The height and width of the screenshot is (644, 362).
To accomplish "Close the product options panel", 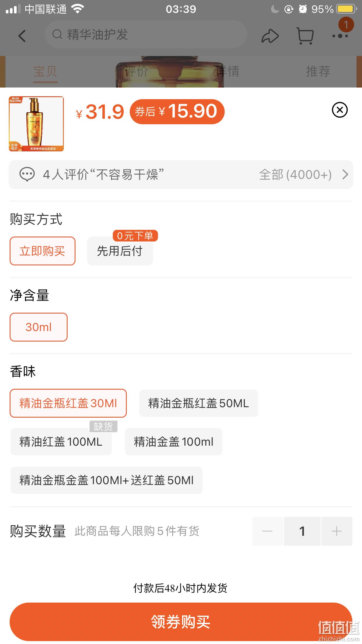I will point(340,110).
